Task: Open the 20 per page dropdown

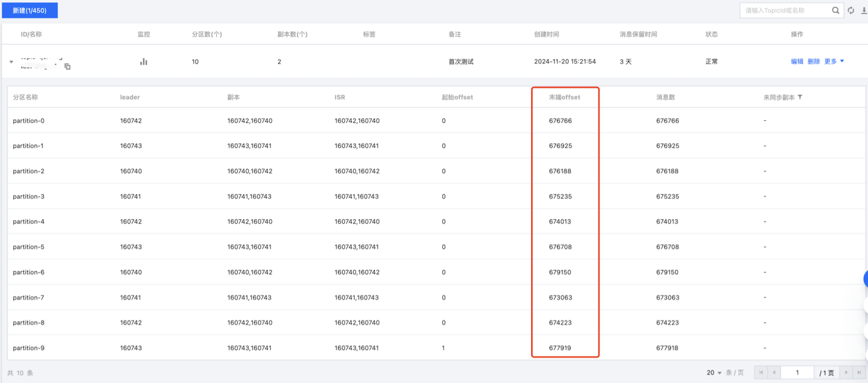Action: click(714, 372)
